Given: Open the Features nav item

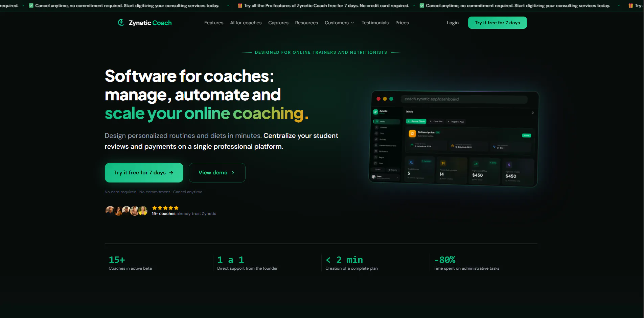Looking at the screenshot, I should (214, 23).
